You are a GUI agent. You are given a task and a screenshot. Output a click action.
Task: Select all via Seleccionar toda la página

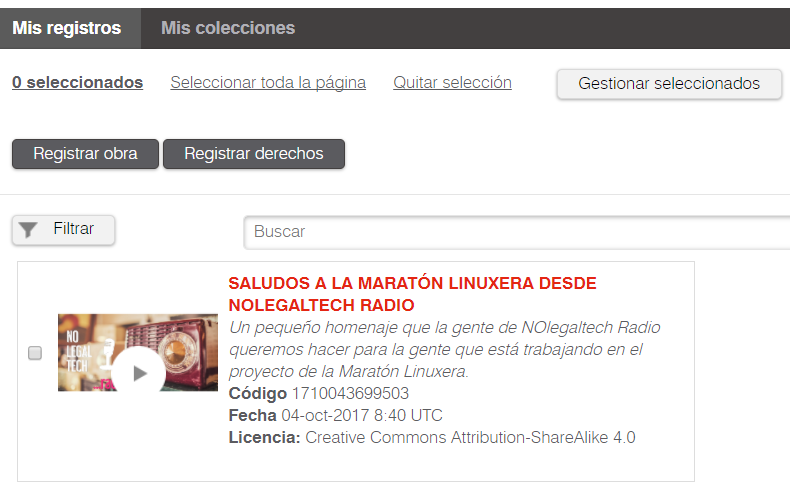coord(268,83)
